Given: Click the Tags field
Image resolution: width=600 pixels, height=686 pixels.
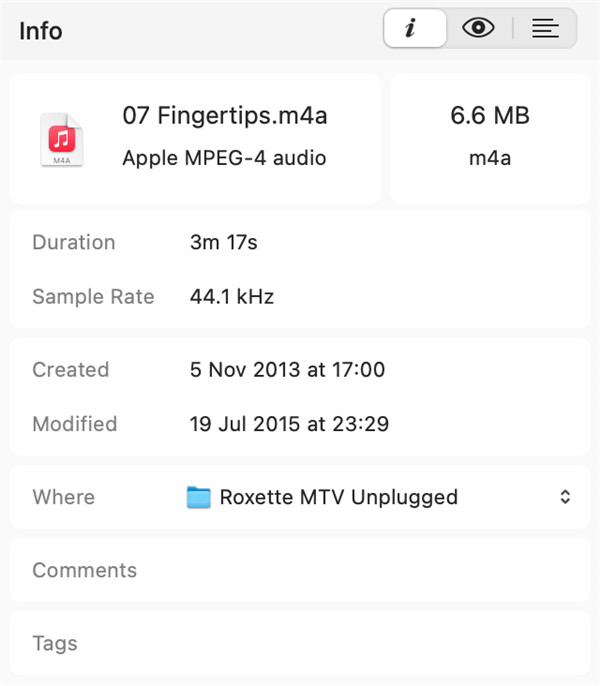Looking at the screenshot, I should pyautogui.click(x=300, y=643).
